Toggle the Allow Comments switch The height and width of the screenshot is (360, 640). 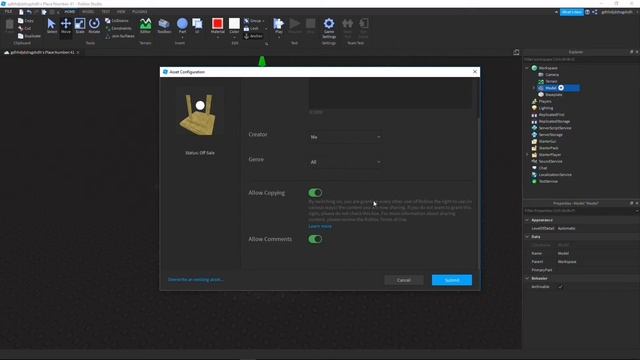click(x=315, y=239)
